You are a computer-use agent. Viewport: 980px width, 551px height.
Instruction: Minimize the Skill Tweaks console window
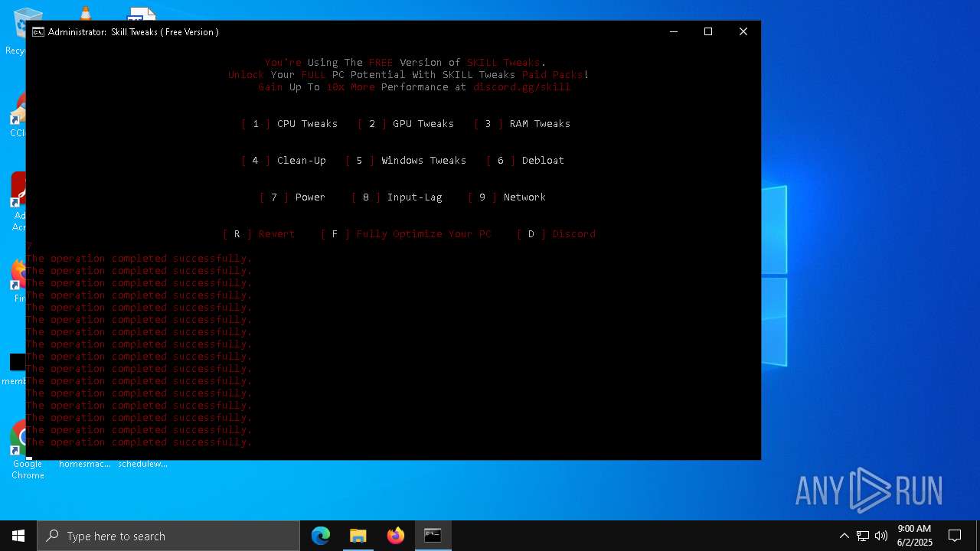pos(674,31)
